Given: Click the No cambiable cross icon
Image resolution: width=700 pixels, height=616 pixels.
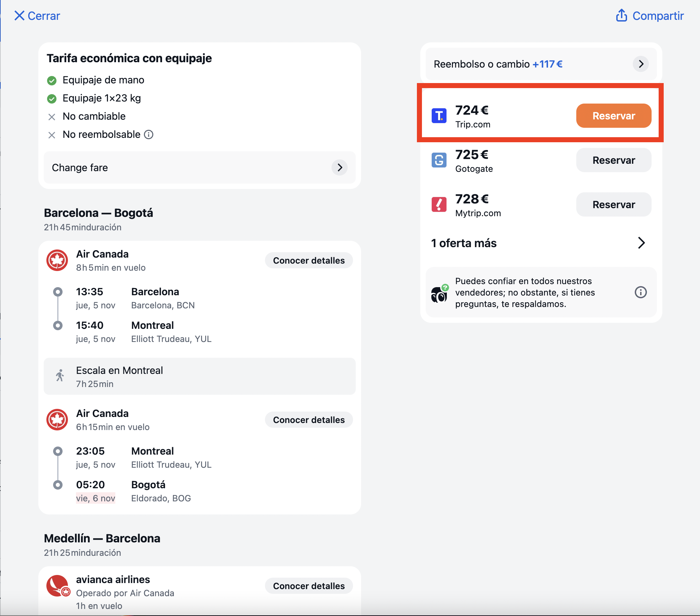Looking at the screenshot, I should pos(52,117).
